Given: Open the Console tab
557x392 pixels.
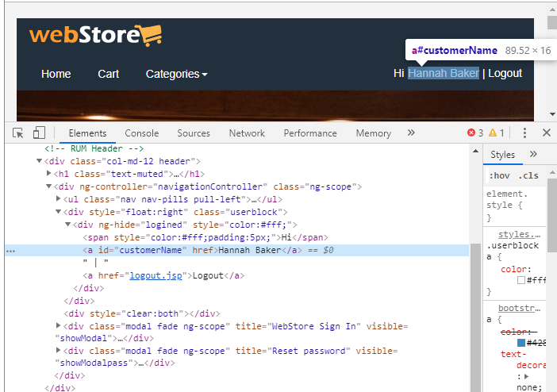Looking at the screenshot, I should 142,133.
